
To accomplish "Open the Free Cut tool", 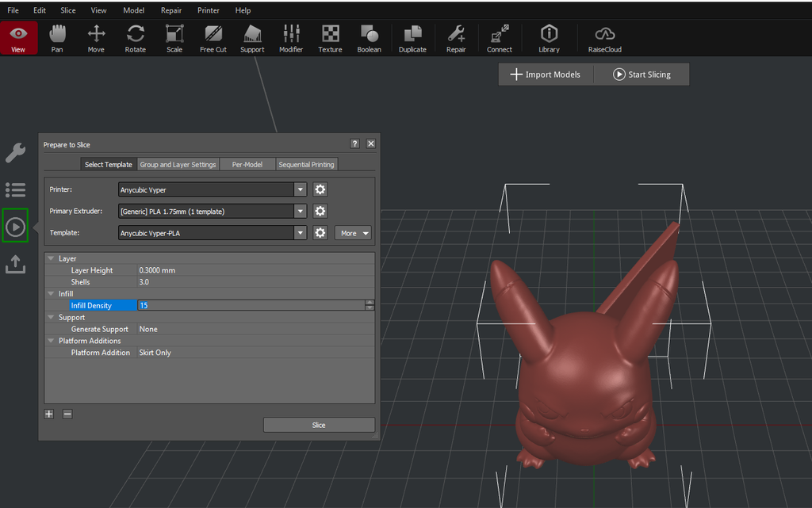I will [213, 37].
